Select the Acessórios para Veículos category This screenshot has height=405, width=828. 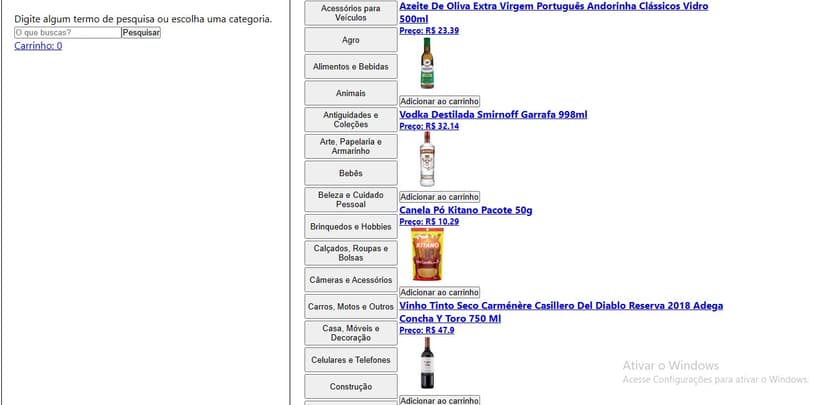[351, 13]
